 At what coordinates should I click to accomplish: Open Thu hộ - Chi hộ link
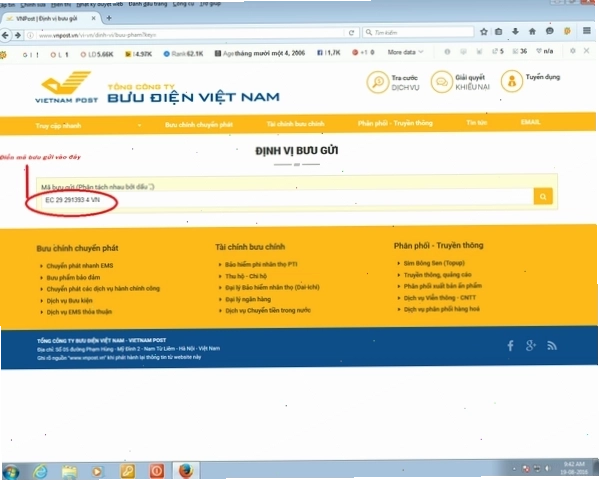246,276
